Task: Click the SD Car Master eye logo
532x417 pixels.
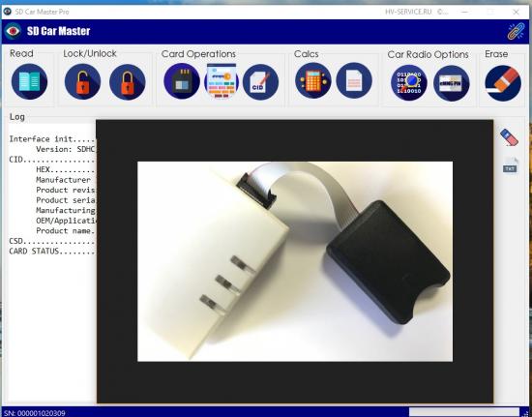Action: (x=13, y=31)
